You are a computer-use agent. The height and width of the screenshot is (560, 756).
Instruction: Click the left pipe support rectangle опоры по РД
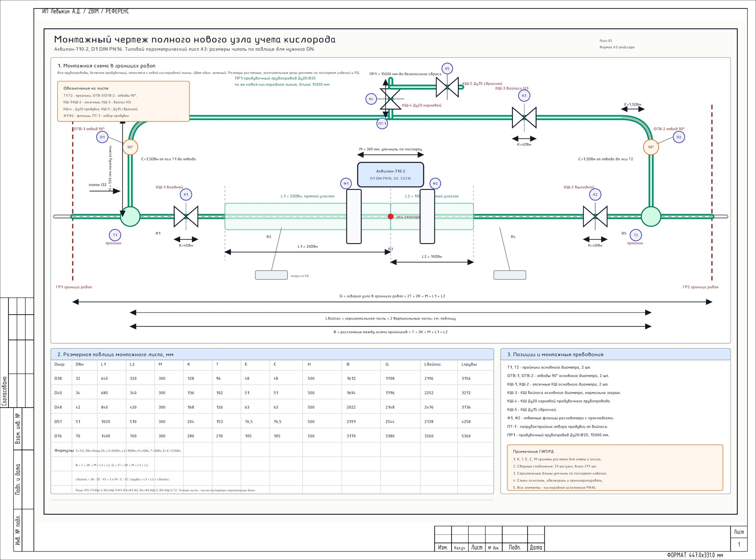click(271, 275)
